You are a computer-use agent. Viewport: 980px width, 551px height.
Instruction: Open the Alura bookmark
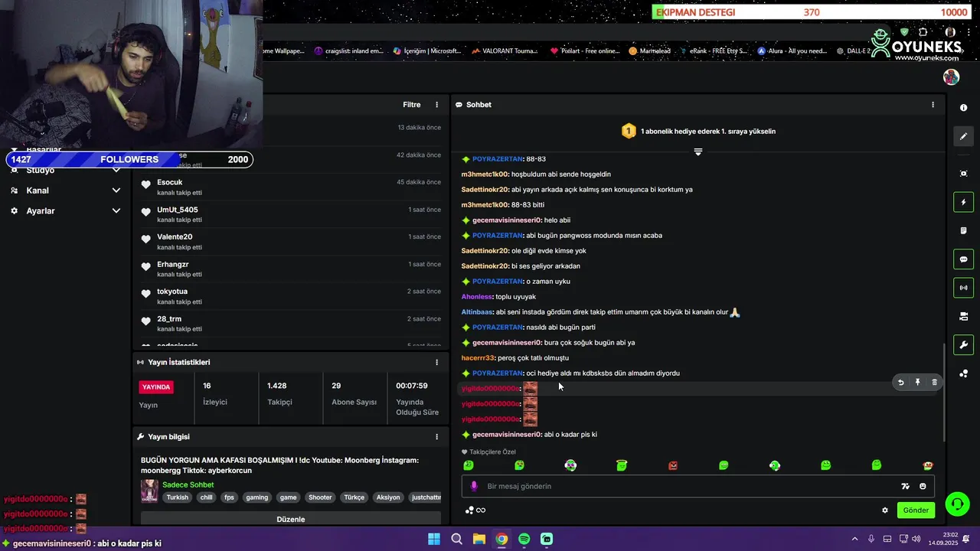(792, 51)
